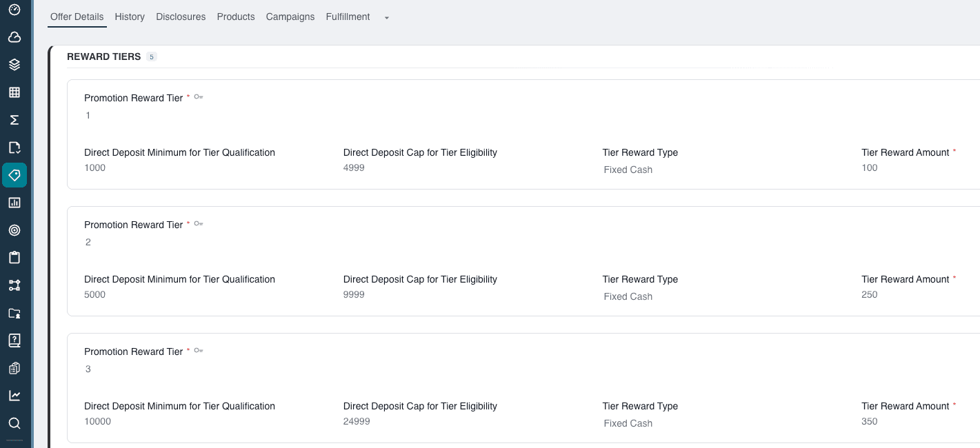Select the highlighted Offers tag icon in sidebar
The image size is (980, 448).
click(x=14, y=175)
